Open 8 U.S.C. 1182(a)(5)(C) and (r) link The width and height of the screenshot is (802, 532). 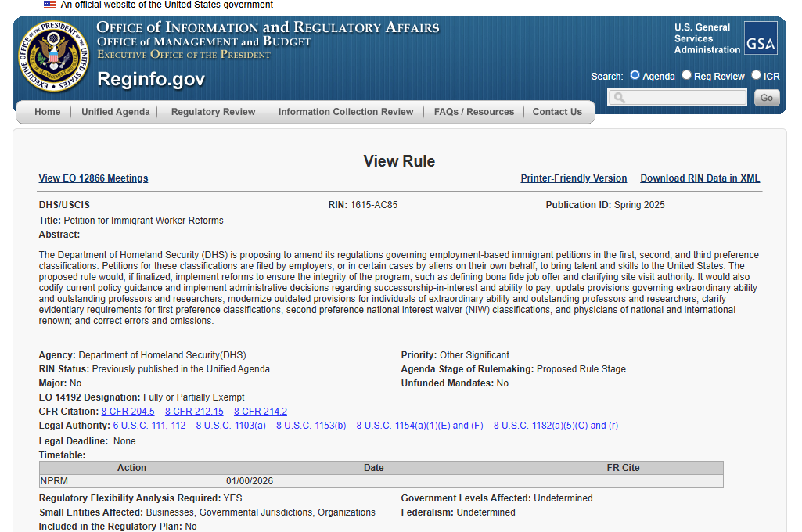point(556,426)
